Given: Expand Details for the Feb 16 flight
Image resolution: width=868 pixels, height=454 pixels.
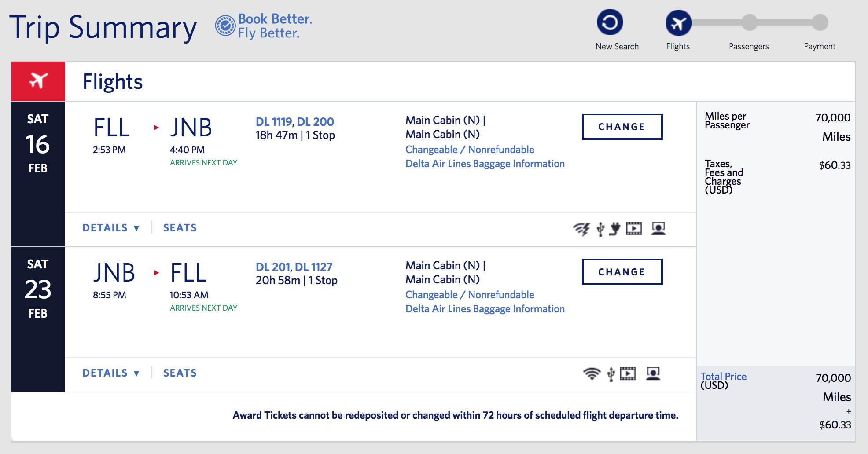Looking at the screenshot, I should click(x=111, y=228).
